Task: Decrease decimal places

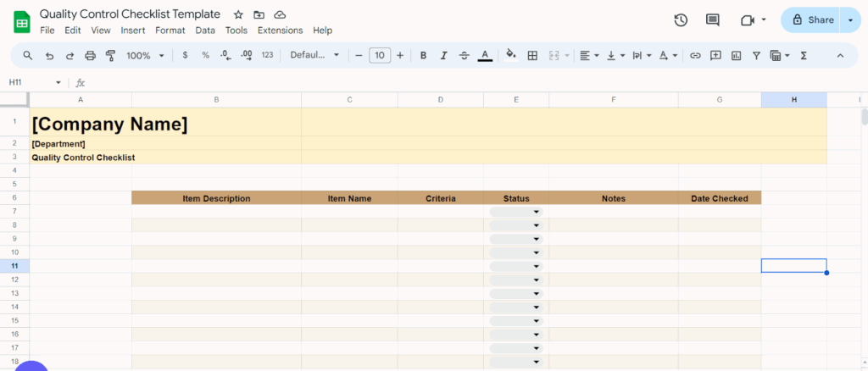Action: 225,55
